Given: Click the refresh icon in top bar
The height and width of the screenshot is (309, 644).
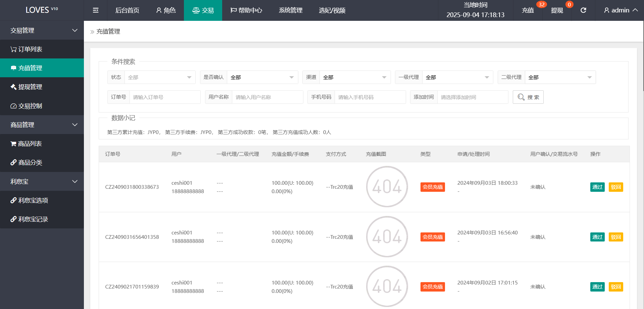Looking at the screenshot, I should pyautogui.click(x=583, y=10).
